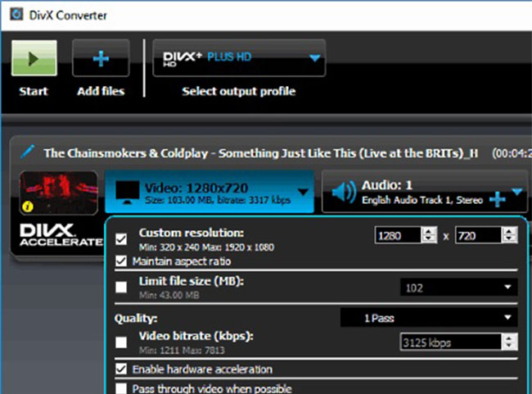Screen dimensions: 532x394
Task: Click the DivX Converter app icon in title bar
Action: pos(16,15)
